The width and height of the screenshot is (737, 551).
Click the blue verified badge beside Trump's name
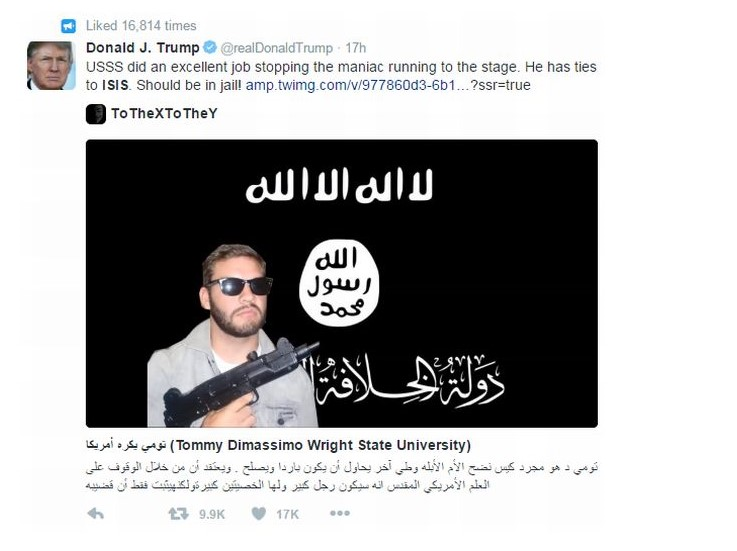(x=210, y=47)
